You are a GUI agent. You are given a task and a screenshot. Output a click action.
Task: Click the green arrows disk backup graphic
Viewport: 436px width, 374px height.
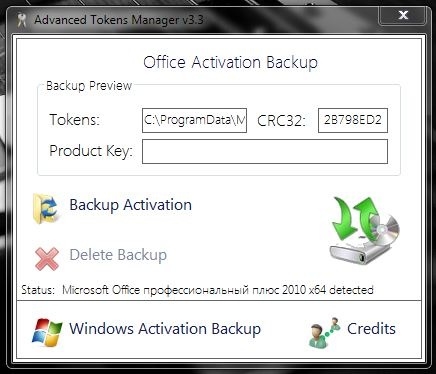(x=365, y=230)
